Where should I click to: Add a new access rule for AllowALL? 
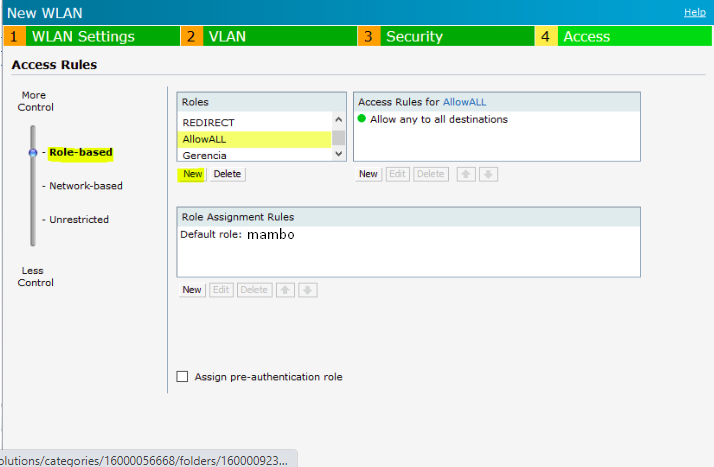(368, 174)
